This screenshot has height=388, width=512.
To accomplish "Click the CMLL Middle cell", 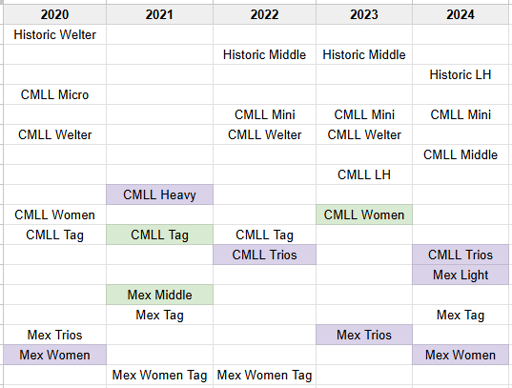I will (x=460, y=155).
